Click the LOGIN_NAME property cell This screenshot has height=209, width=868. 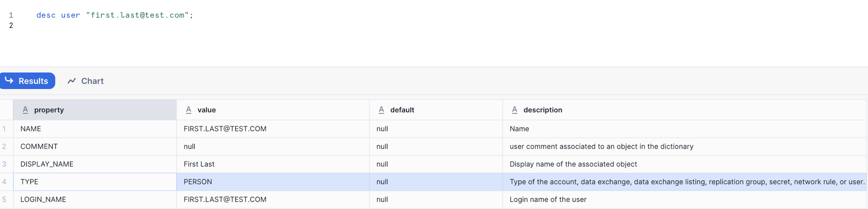click(x=43, y=199)
